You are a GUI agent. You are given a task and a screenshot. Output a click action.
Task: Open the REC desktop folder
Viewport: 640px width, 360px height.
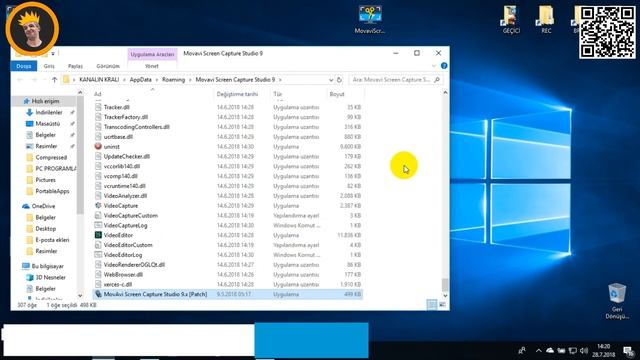[546, 20]
